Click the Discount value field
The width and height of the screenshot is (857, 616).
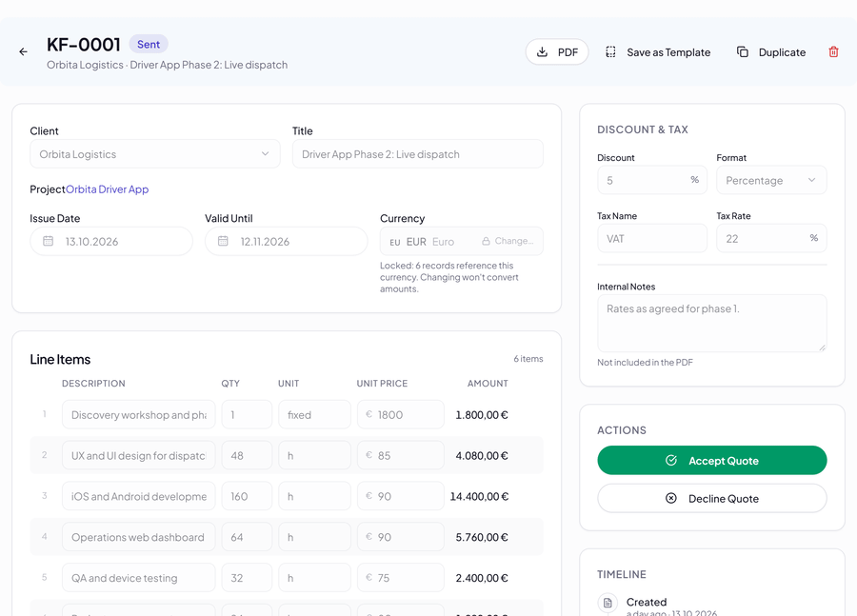pyautogui.click(x=652, y=180)
